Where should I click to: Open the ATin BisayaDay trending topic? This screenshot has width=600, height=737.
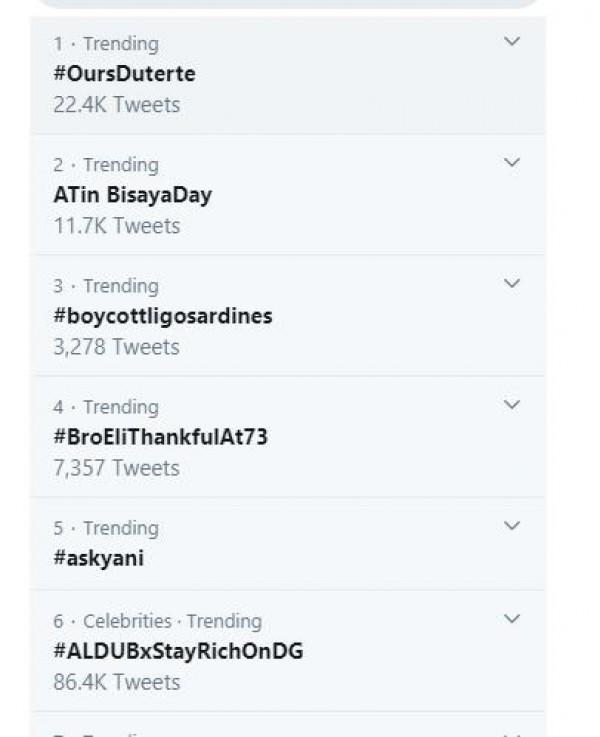(132, 195)
